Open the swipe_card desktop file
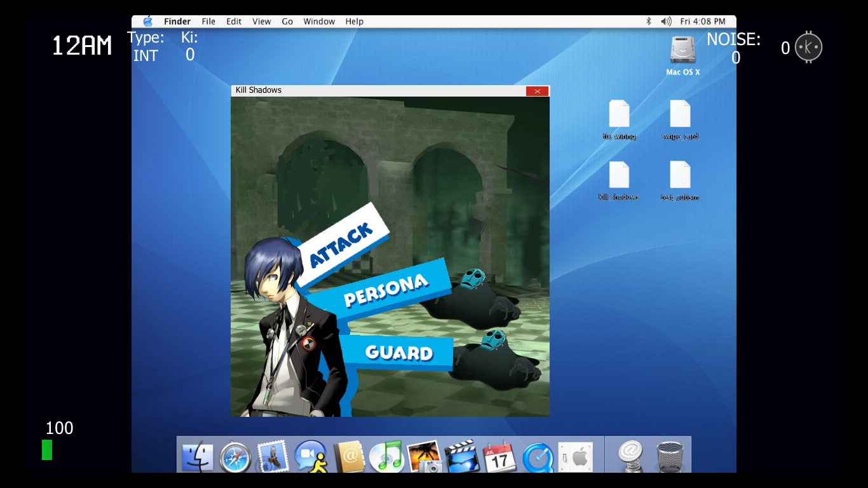This screenshot has width=868, height=488. 680,120
